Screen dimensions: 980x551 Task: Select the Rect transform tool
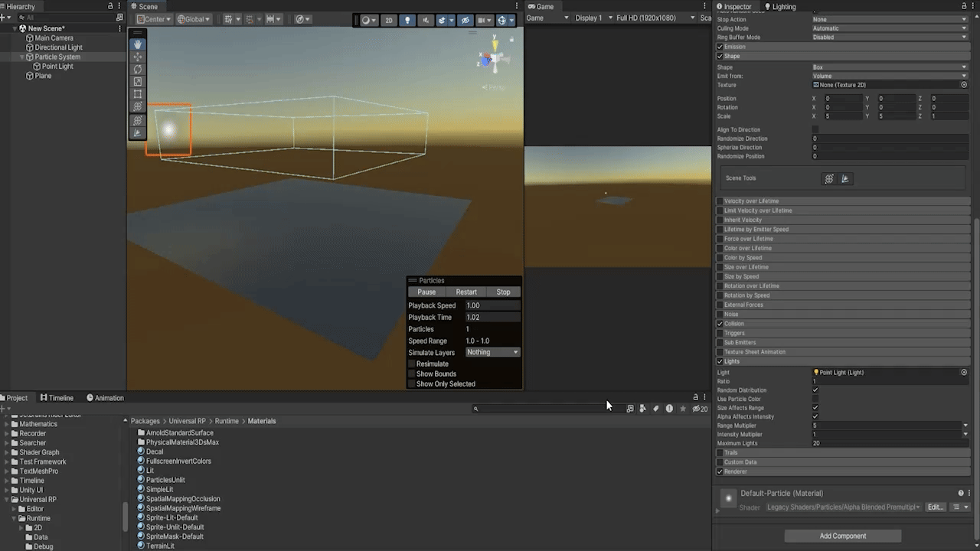[x=138, y=94]
